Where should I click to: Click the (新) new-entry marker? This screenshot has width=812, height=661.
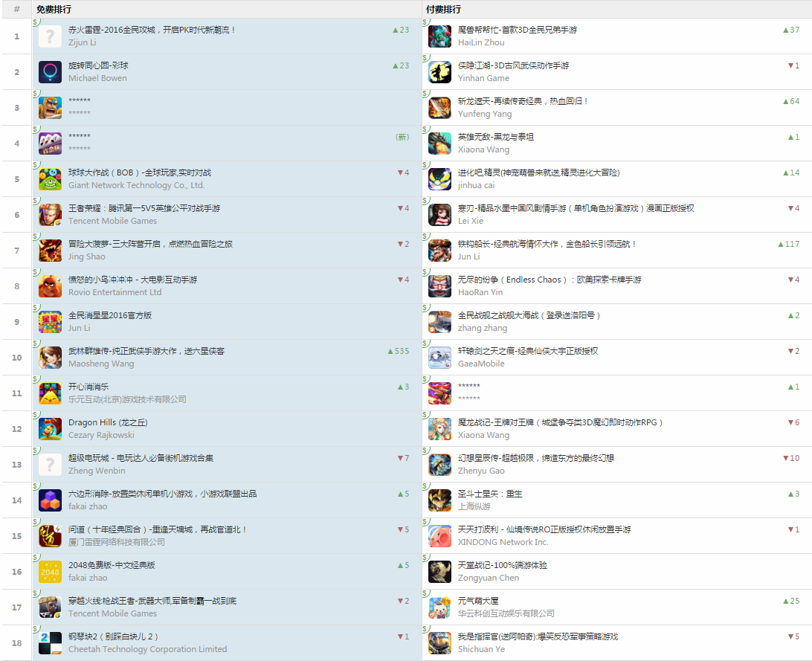click(x=402, y=137)
